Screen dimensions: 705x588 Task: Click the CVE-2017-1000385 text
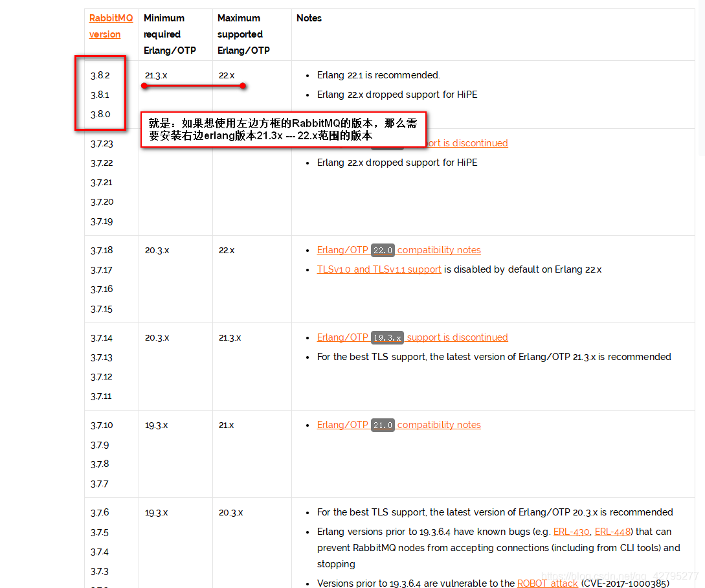pos(625,583)
